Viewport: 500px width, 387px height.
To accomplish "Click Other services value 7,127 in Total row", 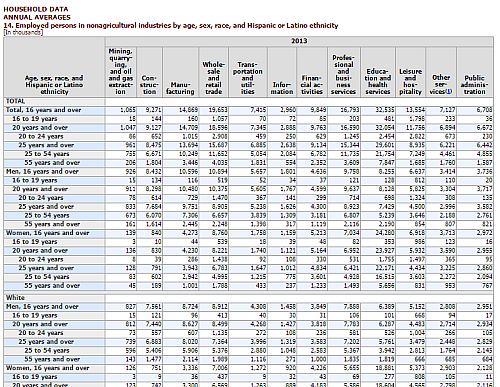I will [447, 110].
